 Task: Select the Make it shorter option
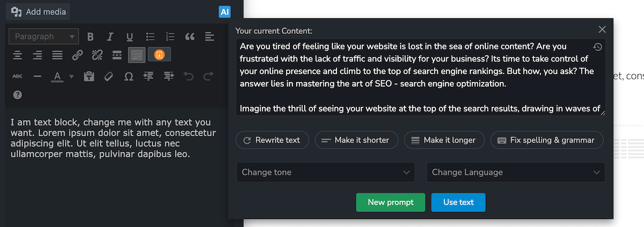356,140
